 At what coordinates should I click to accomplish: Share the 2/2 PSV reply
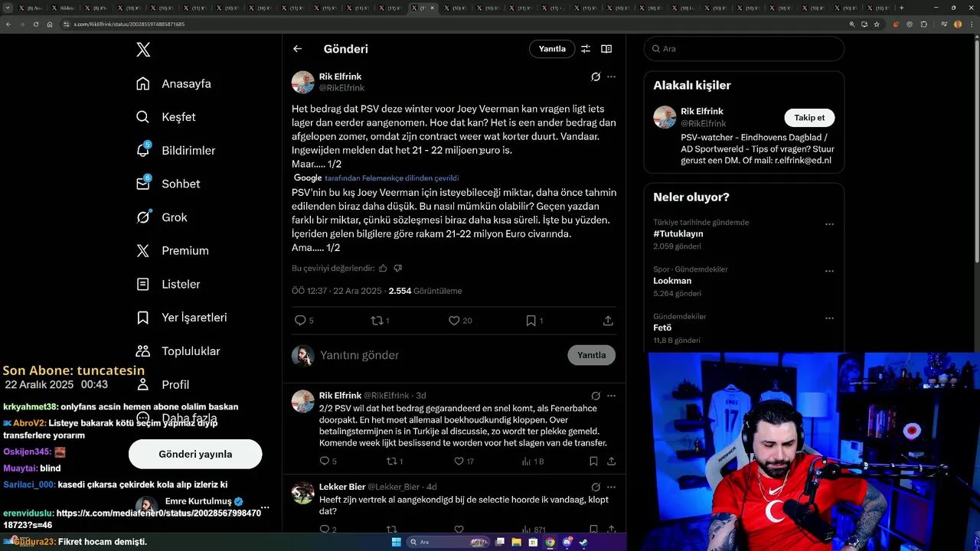click(611, 461)
